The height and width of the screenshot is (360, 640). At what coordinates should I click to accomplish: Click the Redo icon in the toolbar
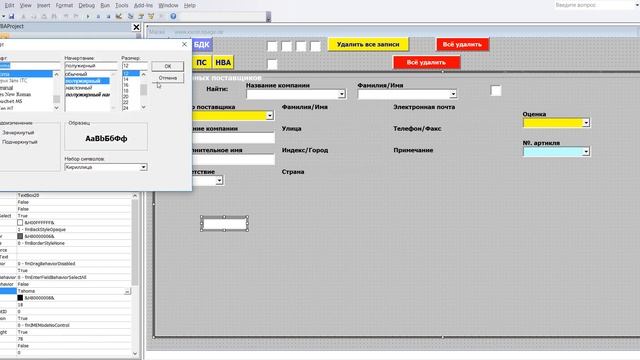[x=76, y=16]
